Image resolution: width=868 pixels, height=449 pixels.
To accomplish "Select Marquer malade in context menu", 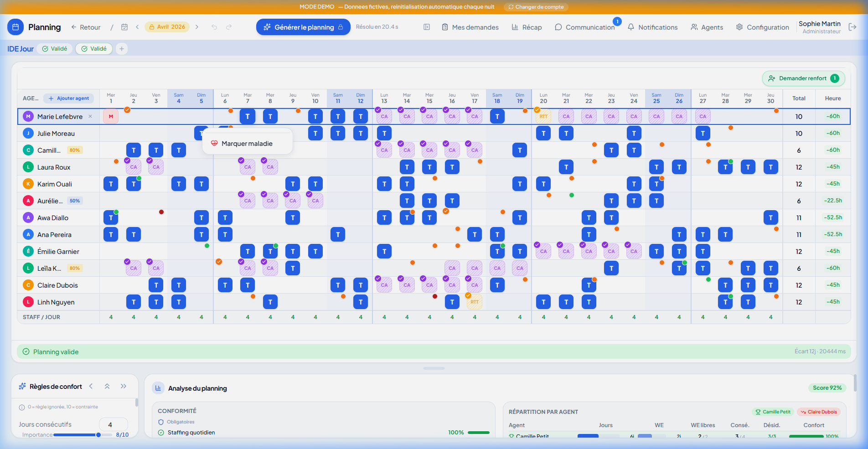I will coord(247,143).
